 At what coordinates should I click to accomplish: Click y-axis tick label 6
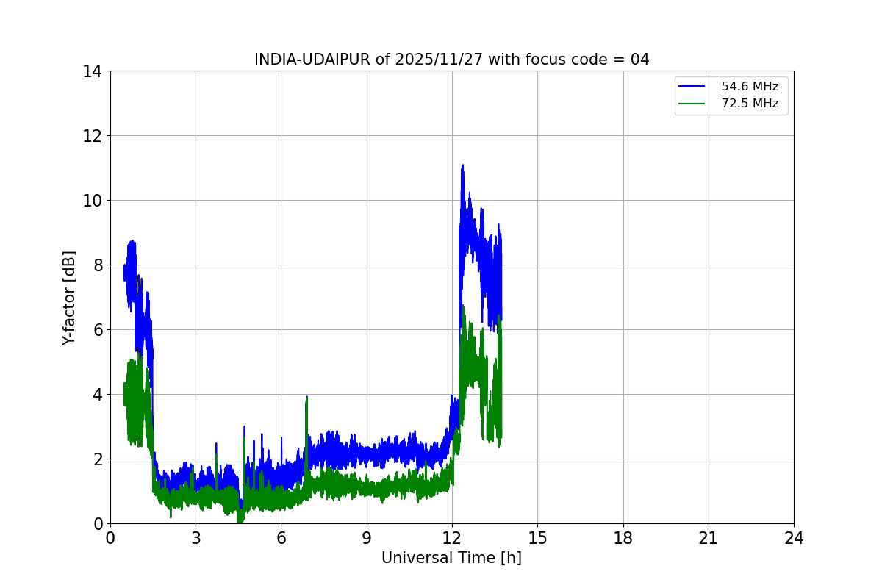[x=97, y=330]
